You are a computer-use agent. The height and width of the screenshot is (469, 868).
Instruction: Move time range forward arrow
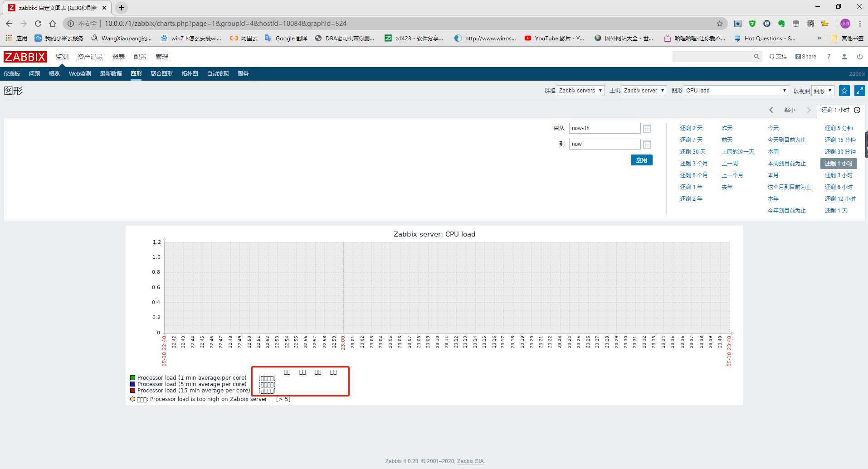click(808, 110)
